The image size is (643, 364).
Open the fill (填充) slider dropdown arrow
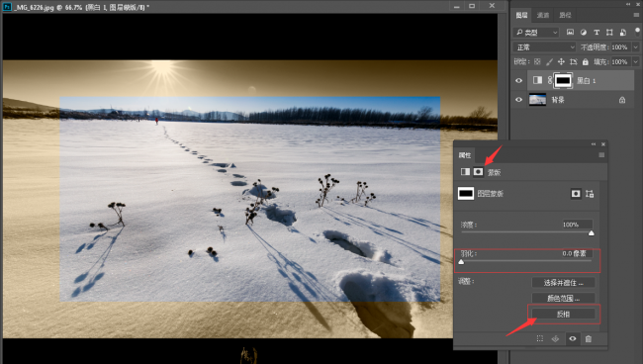pos(636,62)
